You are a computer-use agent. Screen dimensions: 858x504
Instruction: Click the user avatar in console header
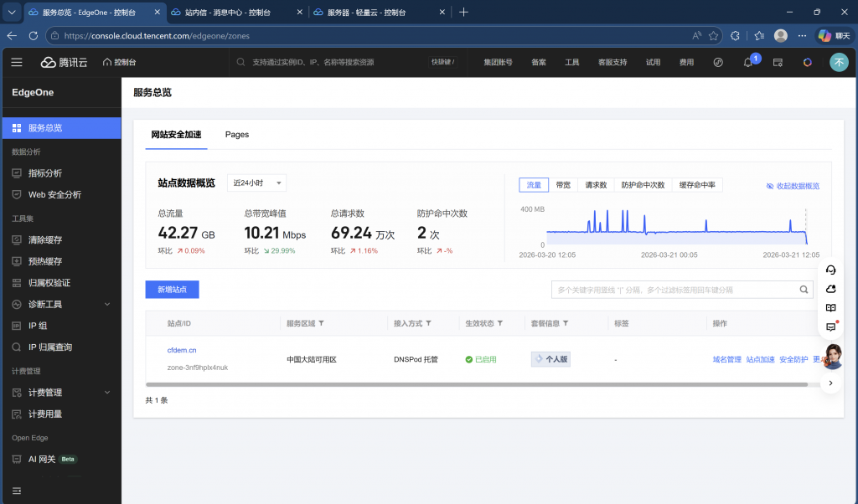(x=838, y=62)
